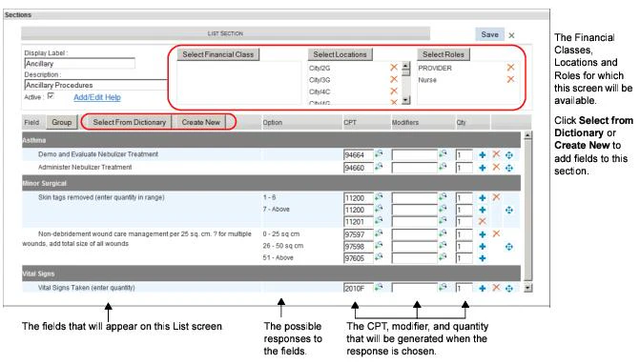Click the Option column header
This screenshot has height=364, width=640.
[273, 122]
